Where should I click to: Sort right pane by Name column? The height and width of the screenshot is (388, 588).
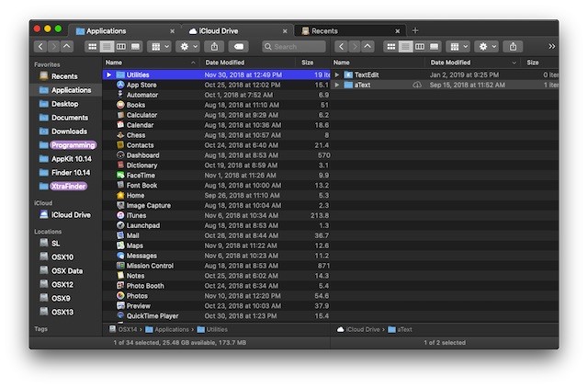(378, 63)
